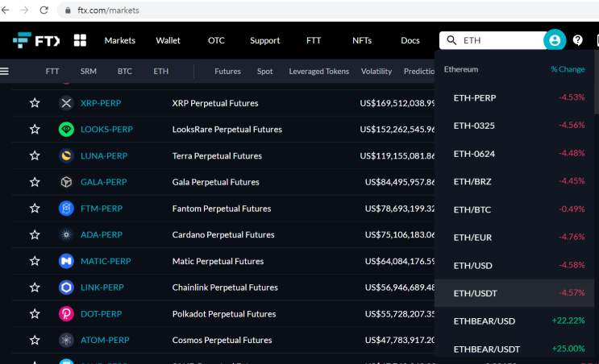
Task: Select ETH-0325 from search results
Action: 514,126
